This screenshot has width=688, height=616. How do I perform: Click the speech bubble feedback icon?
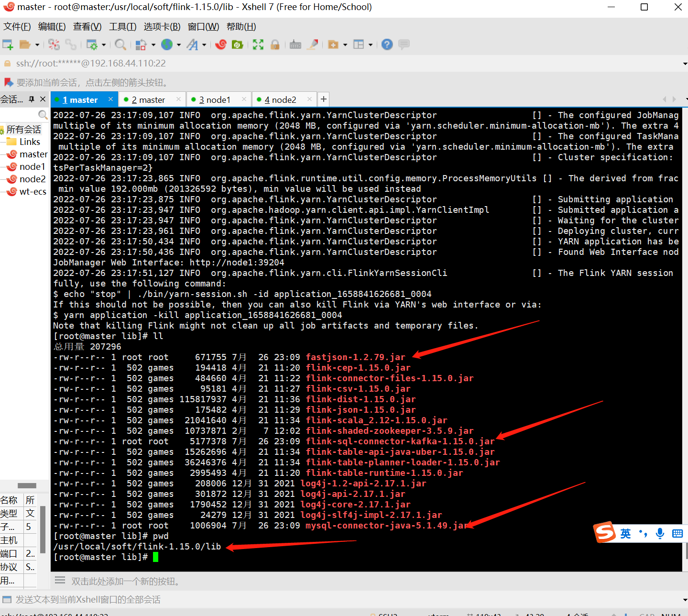point(404,44)
